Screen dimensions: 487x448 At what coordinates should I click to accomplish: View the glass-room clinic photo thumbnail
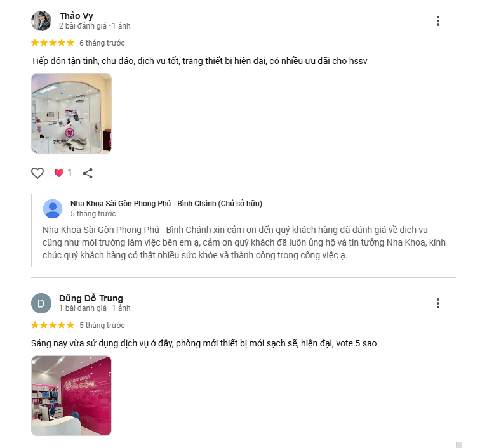71,114
